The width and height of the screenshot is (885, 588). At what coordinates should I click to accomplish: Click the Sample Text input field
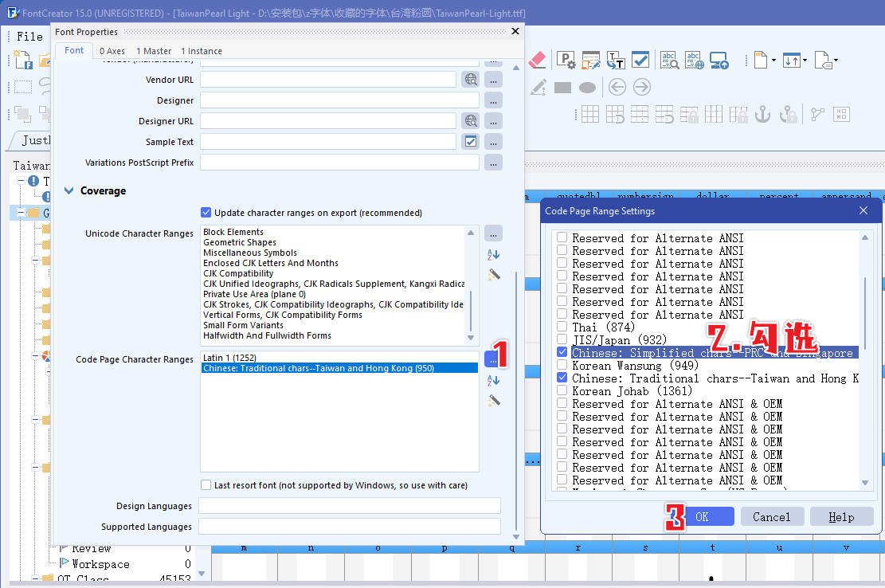point(328,142)
